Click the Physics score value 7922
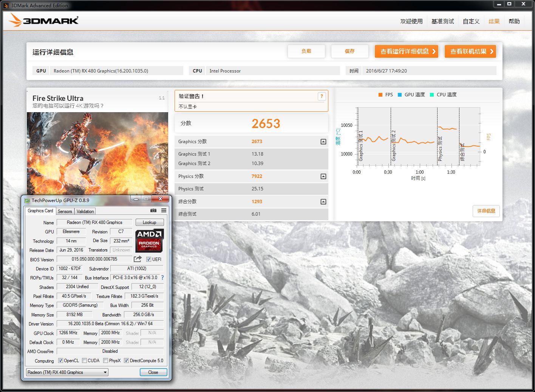Screen dimensions: 535x392 tap(257, 176)
